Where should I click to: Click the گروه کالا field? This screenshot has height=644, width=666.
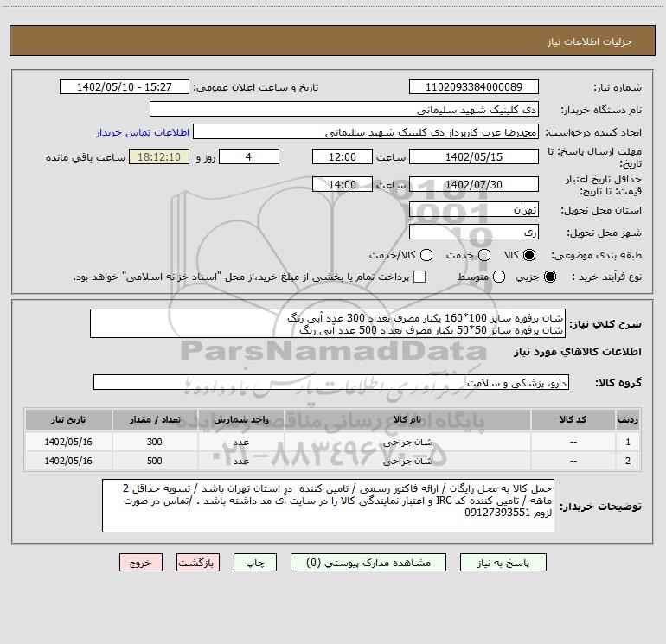pyautogui.click(x=331, y=382)
